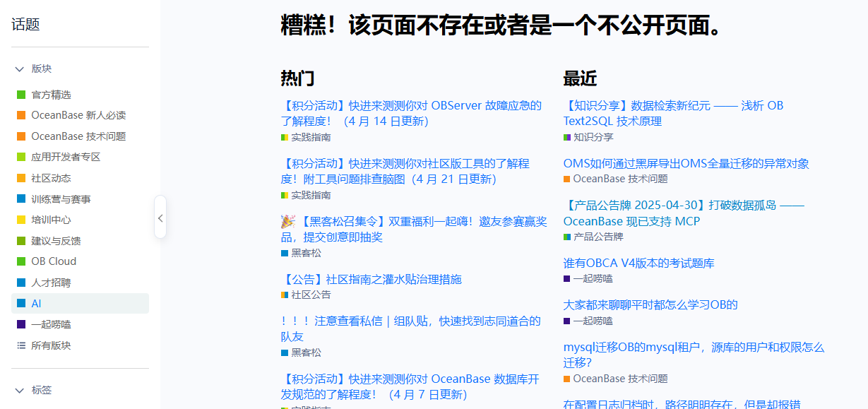The height and width of the screenshot is (409, 868).
Task: Click the 话题 sidebar heading
Action: [25, 25]
